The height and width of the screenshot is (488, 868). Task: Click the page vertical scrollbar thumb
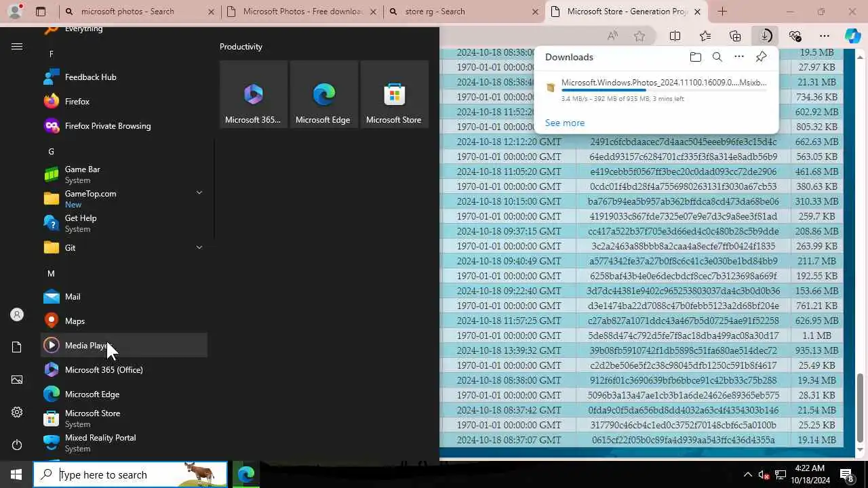(x=860, y=407)
